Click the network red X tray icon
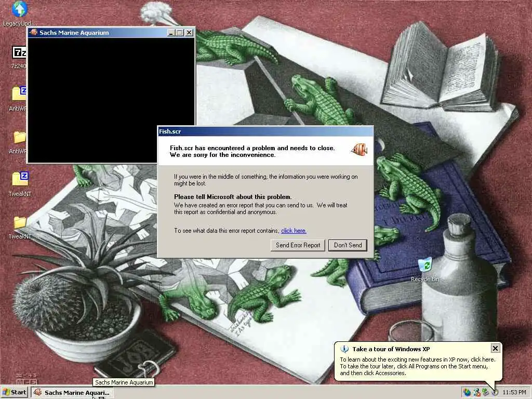Screen dimensions: 532x399 tap(476, 393)
